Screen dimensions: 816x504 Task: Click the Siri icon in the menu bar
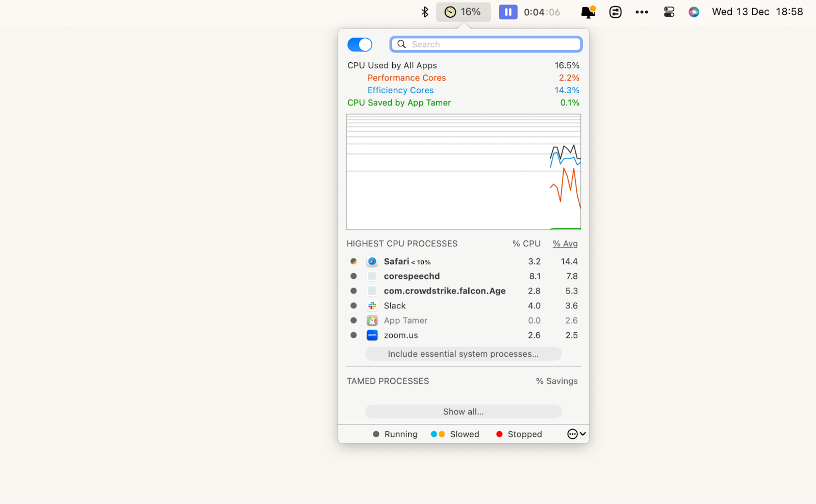[694, 11]
